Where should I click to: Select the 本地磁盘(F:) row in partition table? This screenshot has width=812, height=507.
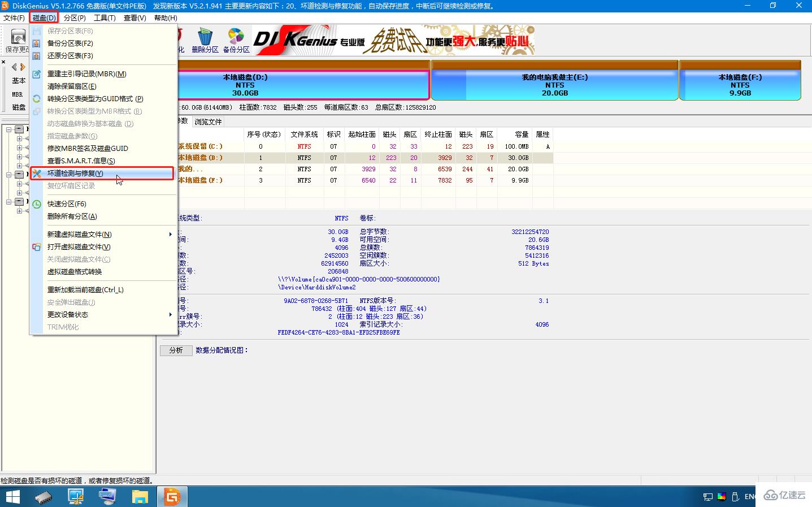[x=365, y=180]
